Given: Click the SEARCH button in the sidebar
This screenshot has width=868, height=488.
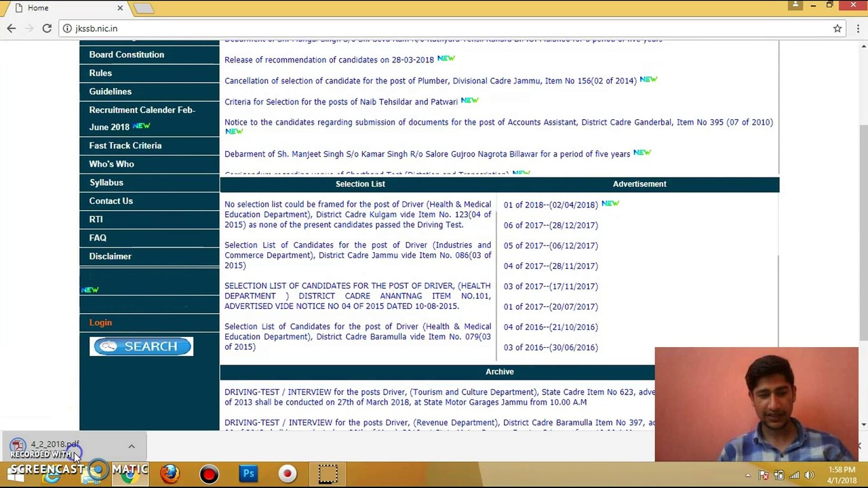Looking at the screenshot, I should click(141, 346).
